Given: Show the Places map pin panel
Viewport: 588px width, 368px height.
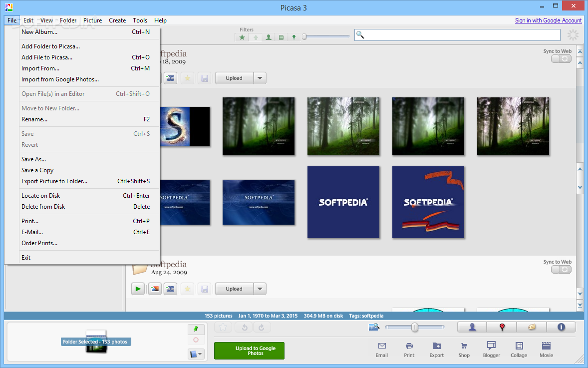Looking at the screenshot, I should coord(502,327).
